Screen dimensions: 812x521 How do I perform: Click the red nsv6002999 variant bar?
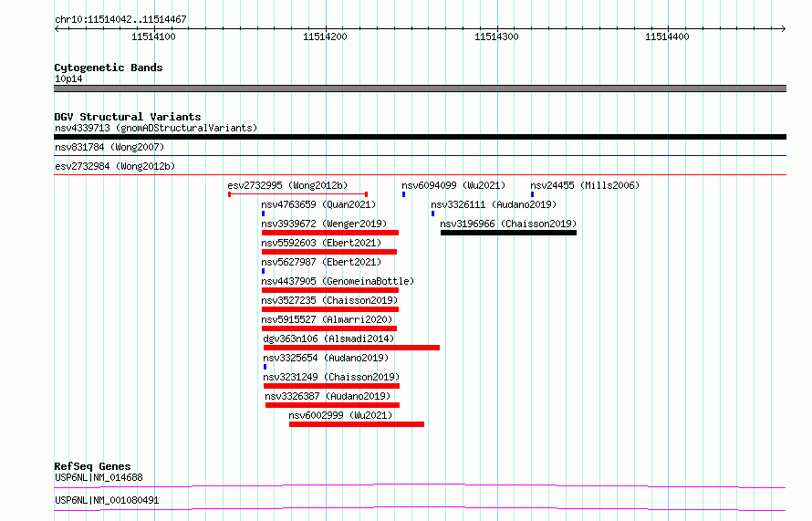point(357,424)
